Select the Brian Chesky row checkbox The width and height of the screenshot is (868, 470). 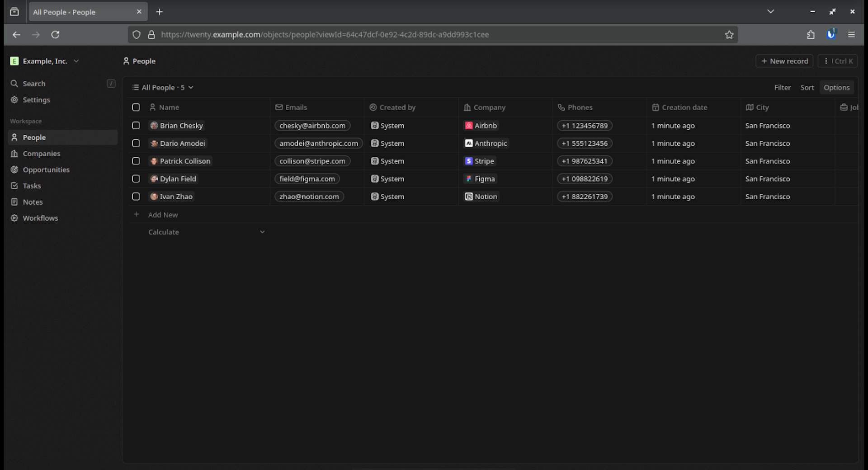point(136,126)
